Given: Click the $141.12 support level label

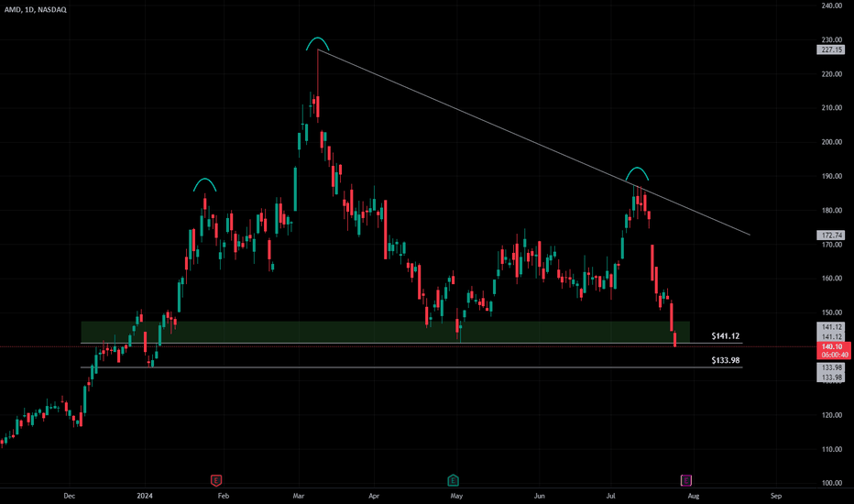Looking at the screenshot, I should (x=726, y=336).
